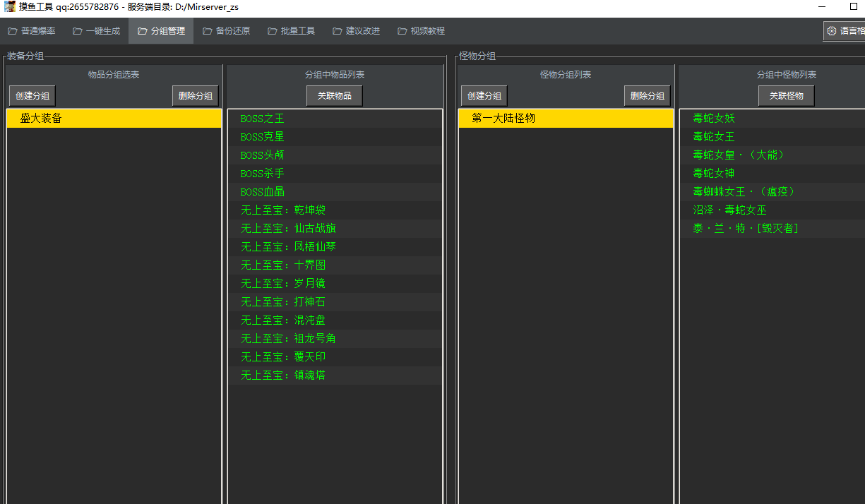Switch to the 一键生成 tab
865x504 pixels.
coord(97,31)
